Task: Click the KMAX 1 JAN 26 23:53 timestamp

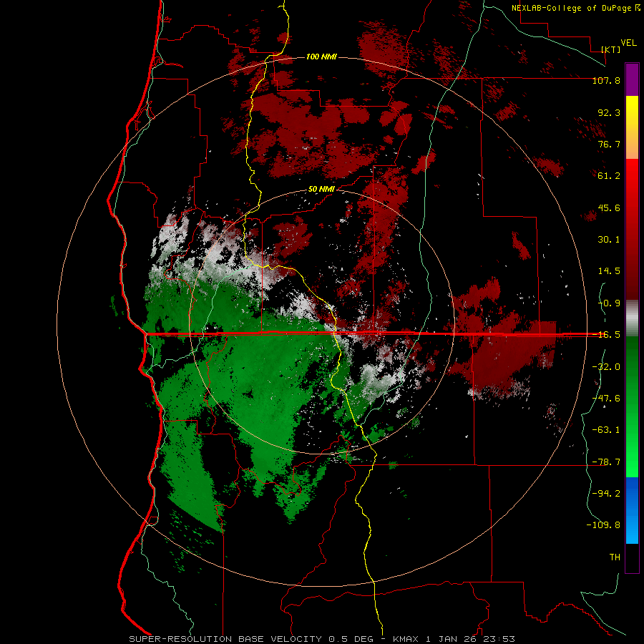Action: (454, 639)
